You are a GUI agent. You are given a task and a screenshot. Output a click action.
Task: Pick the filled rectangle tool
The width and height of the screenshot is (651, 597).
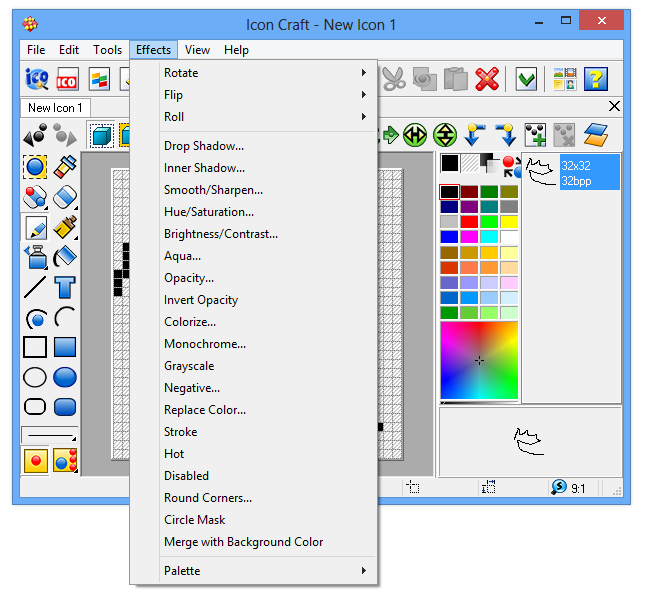click(x=65, y=347)
